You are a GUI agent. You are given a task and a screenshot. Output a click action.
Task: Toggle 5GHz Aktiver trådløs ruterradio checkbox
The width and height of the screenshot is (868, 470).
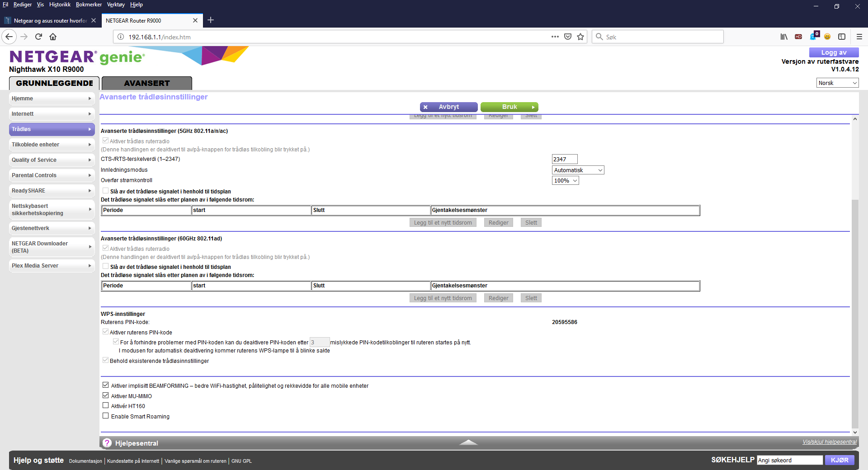coord(105,141)
